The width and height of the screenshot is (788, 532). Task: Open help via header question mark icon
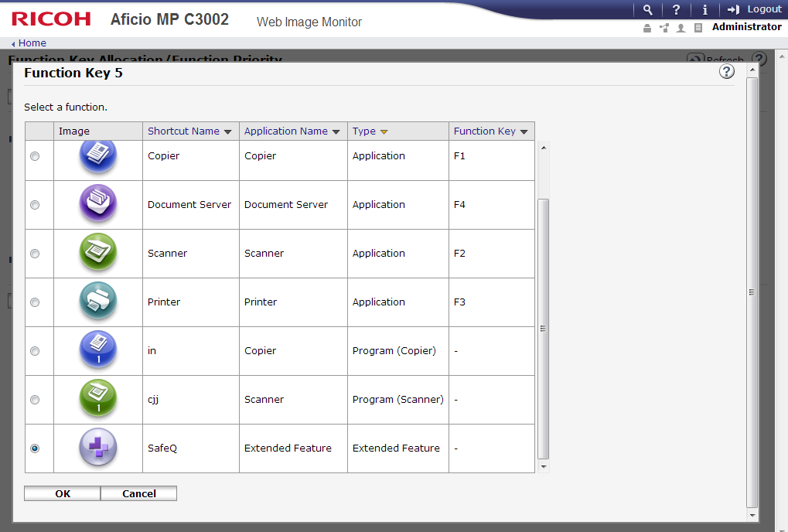click(676, 9)
